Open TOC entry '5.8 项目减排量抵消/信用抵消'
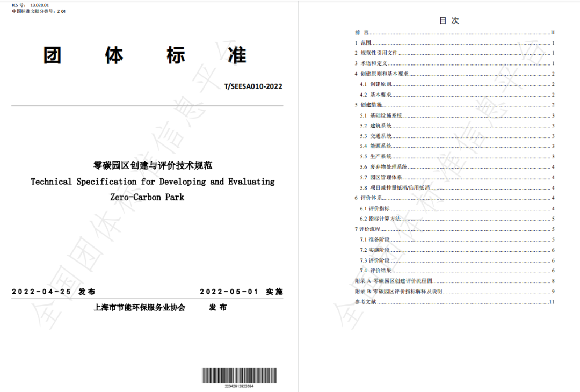Viewport: 580px width, 392px height. tap(457, 187)
